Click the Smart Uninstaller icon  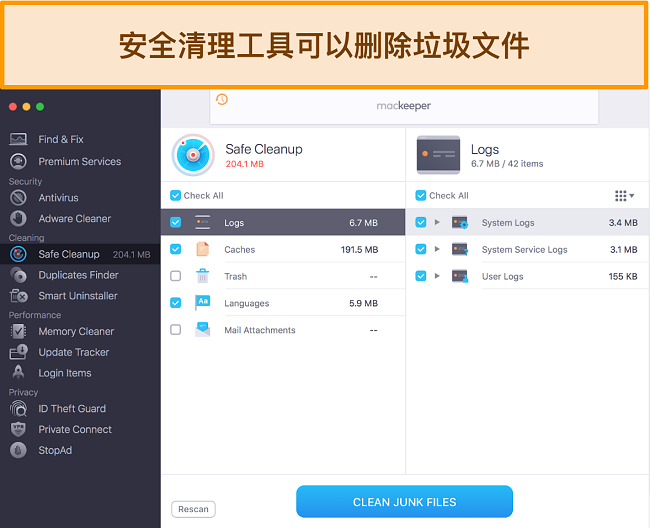[18, 295]
